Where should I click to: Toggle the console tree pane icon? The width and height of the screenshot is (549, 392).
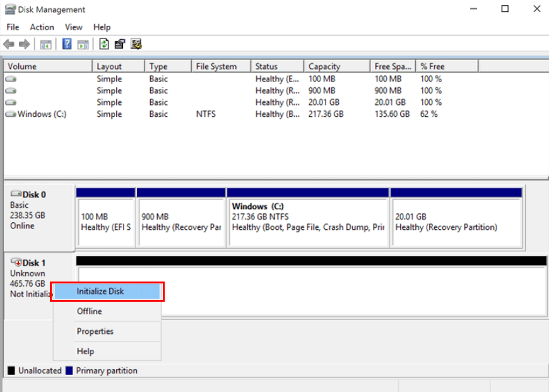click(45, 44)
